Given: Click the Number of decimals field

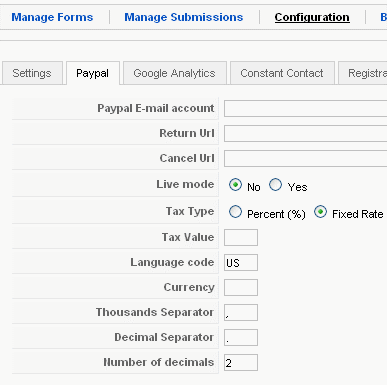Looking at the screenshot, I should point(241,362).
